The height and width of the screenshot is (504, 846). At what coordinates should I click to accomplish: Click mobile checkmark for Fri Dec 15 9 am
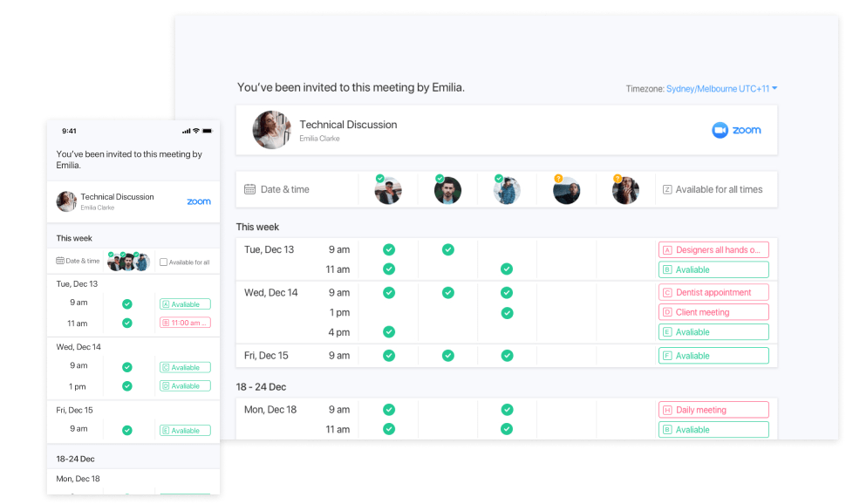tap(126, 430)
